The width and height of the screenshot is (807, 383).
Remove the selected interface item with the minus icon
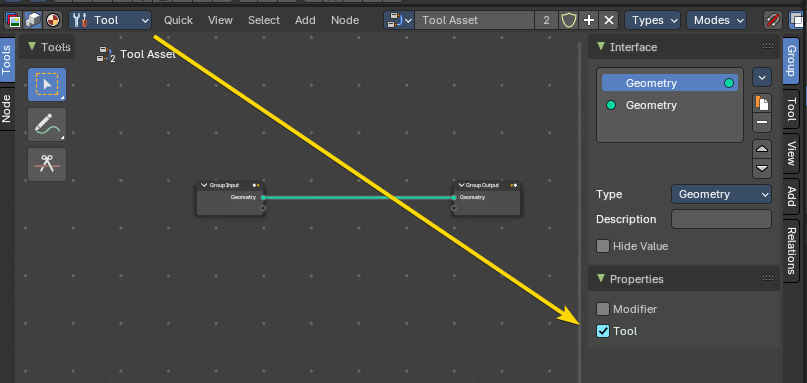coord(762,123)
